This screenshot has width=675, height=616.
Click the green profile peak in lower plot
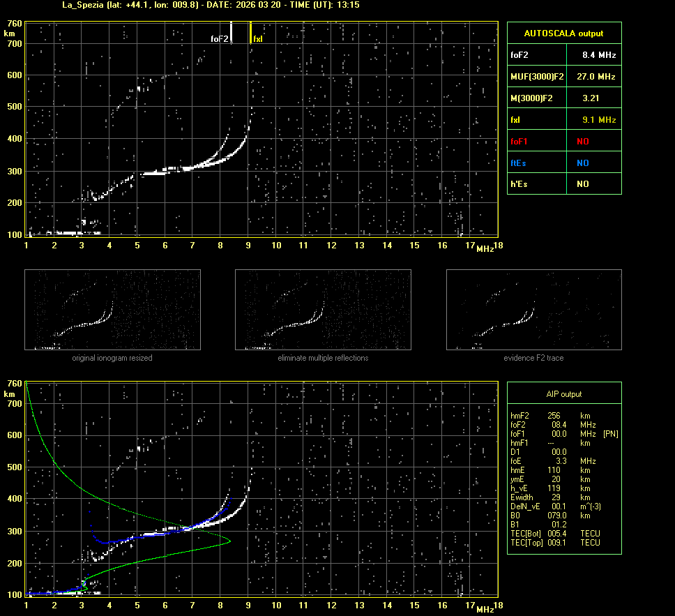[229, 540]
